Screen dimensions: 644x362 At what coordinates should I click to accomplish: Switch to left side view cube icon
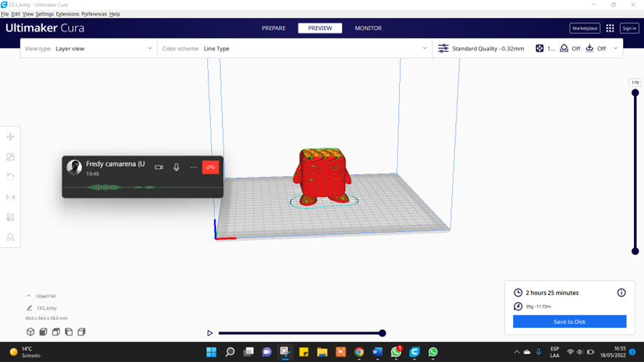pos(68,331)
